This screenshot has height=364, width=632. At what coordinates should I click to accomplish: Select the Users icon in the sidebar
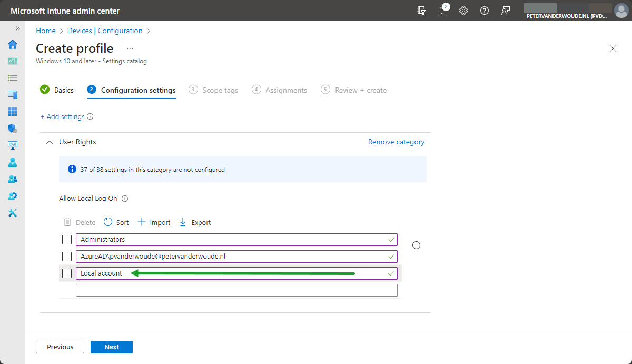pos(12,162)
